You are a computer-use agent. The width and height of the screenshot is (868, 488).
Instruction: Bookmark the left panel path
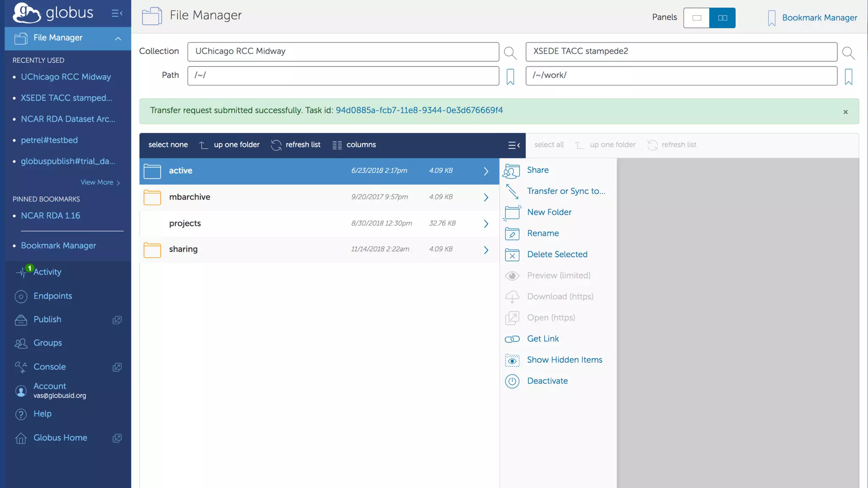[x=510, y=76]
